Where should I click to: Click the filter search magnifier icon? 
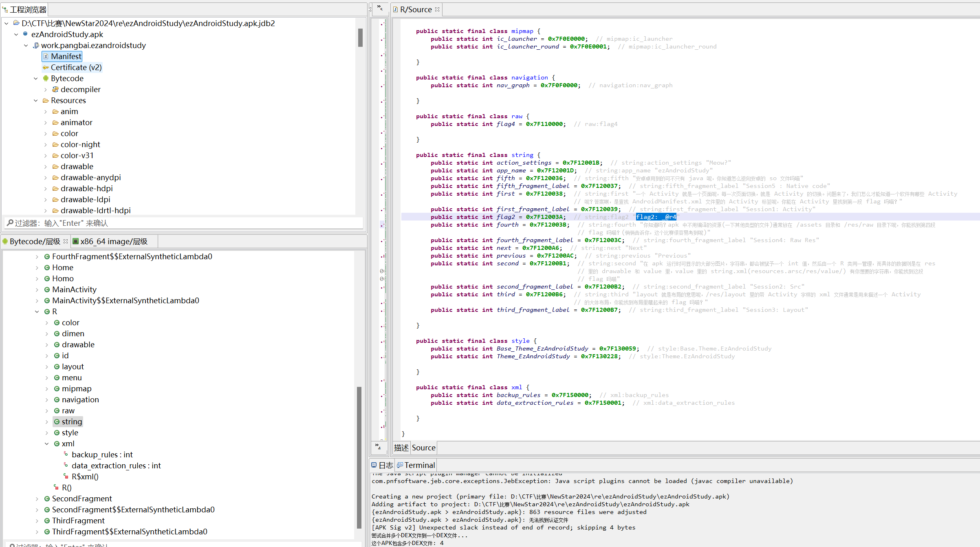(10, 223)
